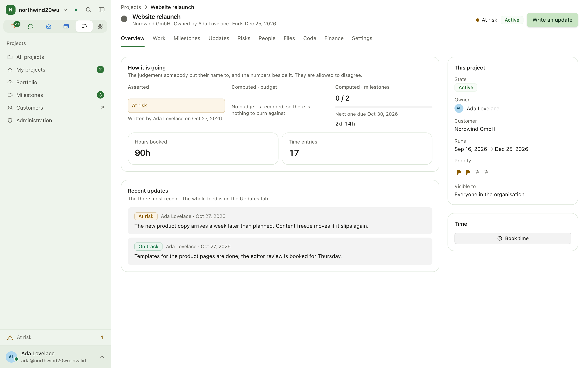
Task: Click the Ada Lovelace owner avatar
Action: 459,108
